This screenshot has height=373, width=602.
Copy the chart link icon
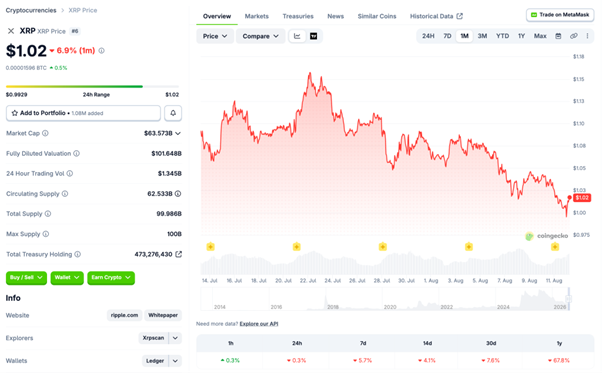pyautogui.click(x=574, y=36)
